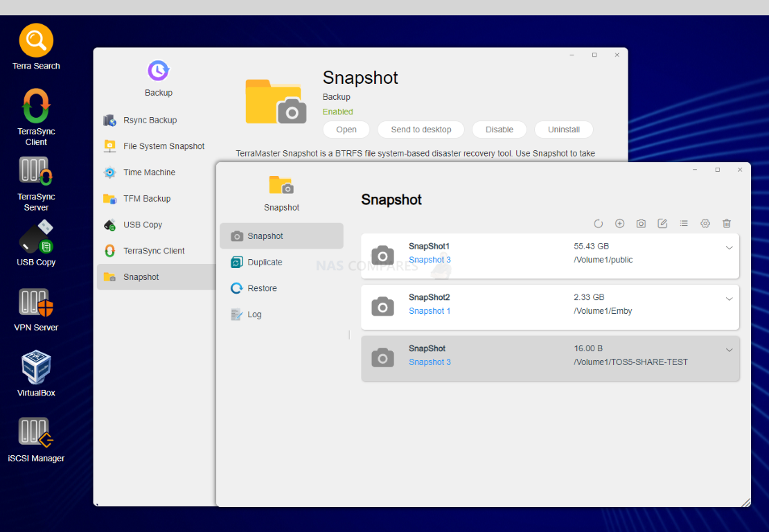Click the /Volume1/Emby path text
The width and height of the screenshot is (769, 532).
coord(603,311)
